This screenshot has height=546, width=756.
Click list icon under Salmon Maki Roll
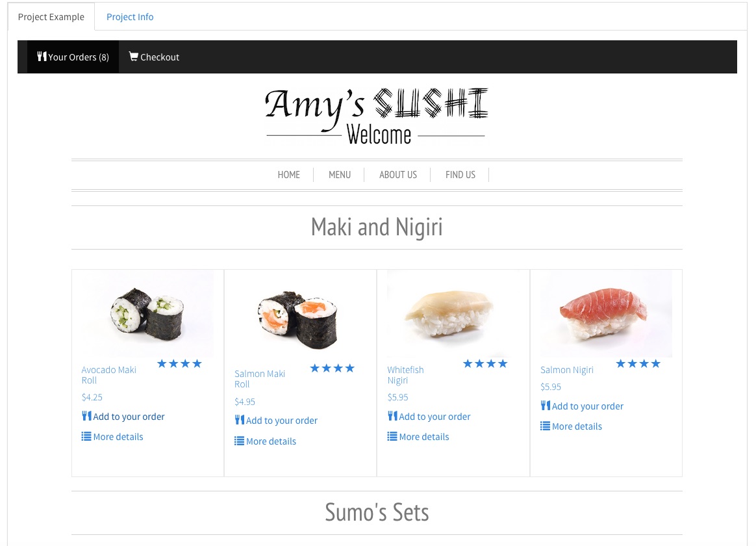coord(239,441)
